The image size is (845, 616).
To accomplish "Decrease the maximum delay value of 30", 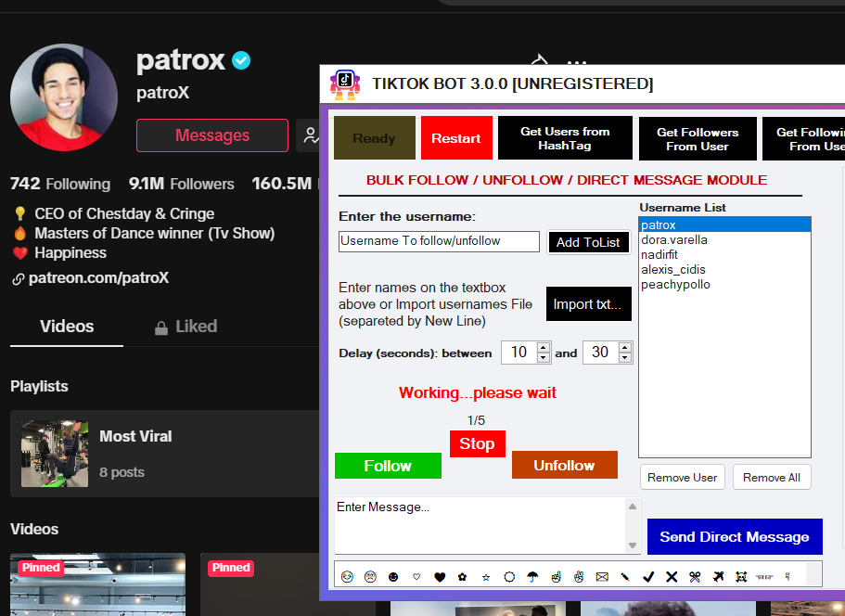I will click(x=624, y=358).
